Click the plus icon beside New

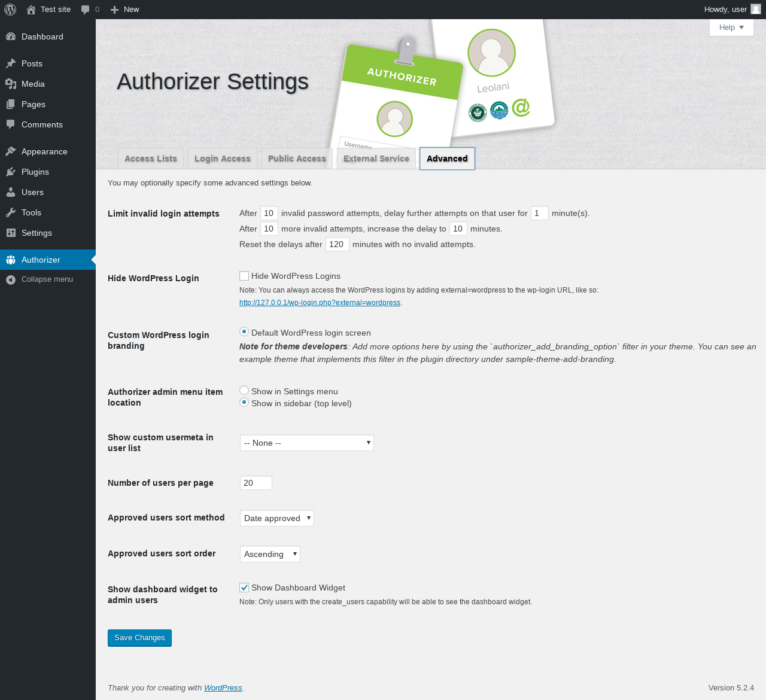click(115, 10)
